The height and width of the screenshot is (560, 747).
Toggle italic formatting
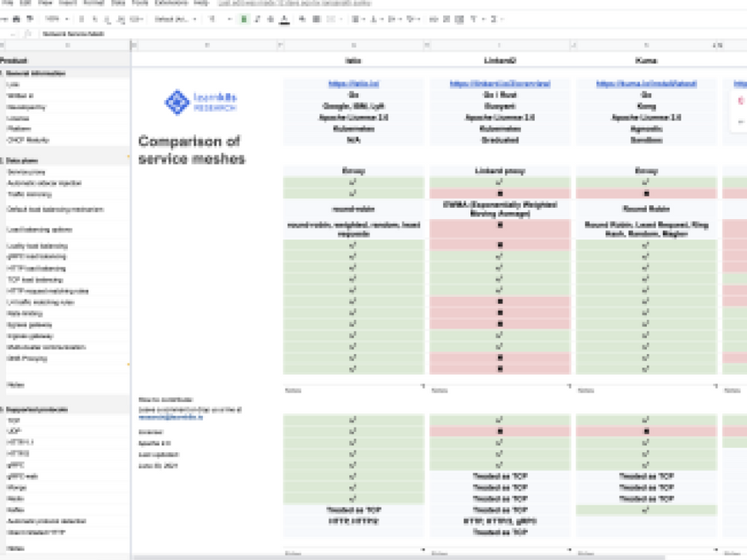tap(257, 19)
